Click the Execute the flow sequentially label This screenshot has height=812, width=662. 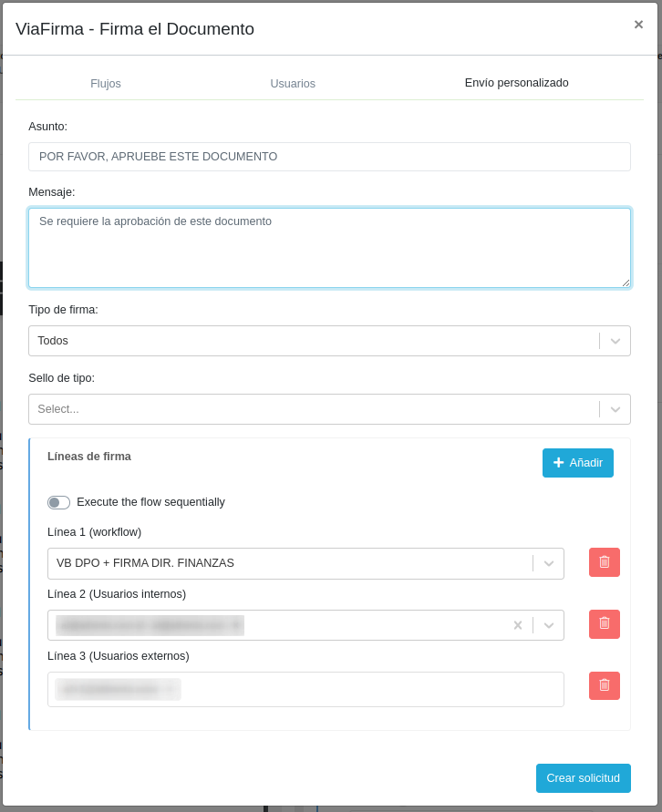[x=150, y=502]
